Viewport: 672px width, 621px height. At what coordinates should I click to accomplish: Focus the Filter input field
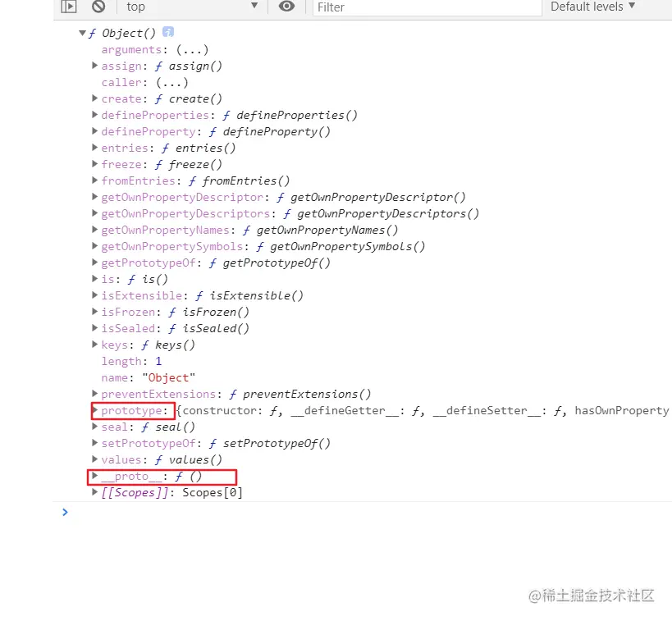click(x=427, y=7)
